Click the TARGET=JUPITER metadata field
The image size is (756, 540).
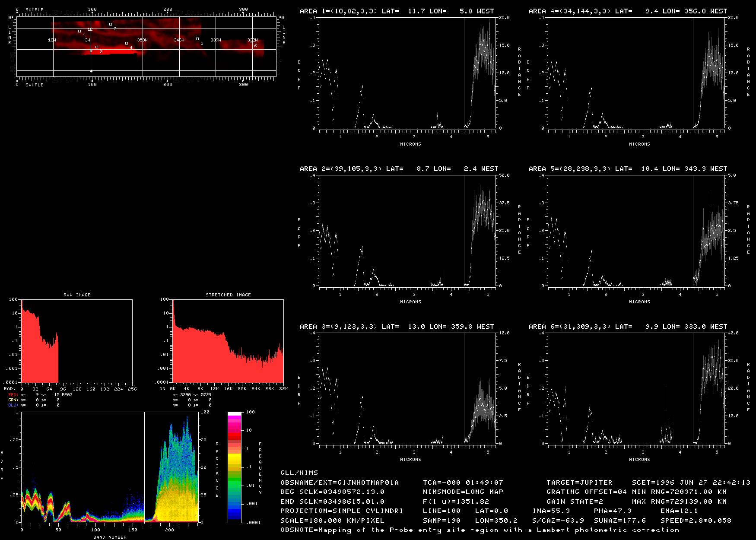coord(579,483)
